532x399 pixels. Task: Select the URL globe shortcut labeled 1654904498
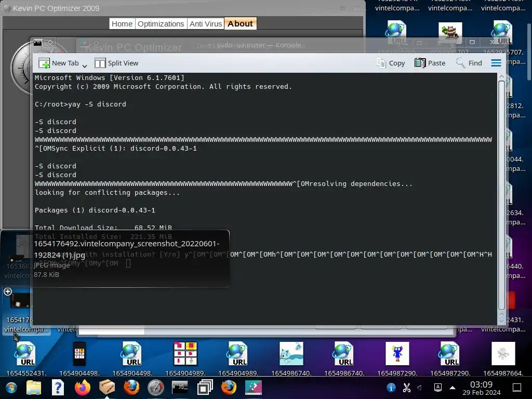point(132,359)
